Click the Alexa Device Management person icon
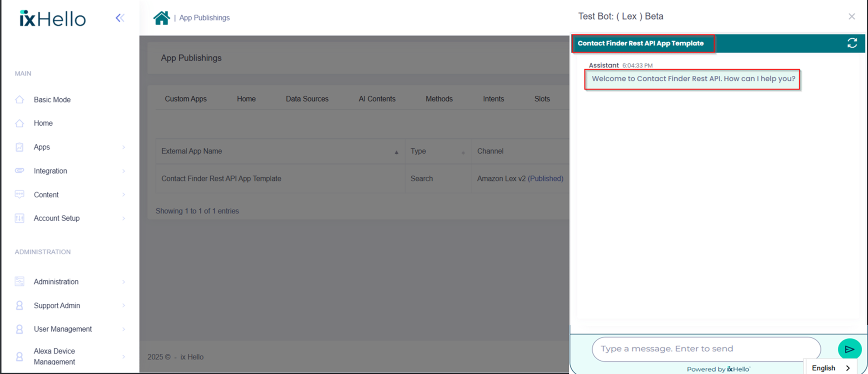The height and width of the screenshot is (374, 868). point(20,357)
